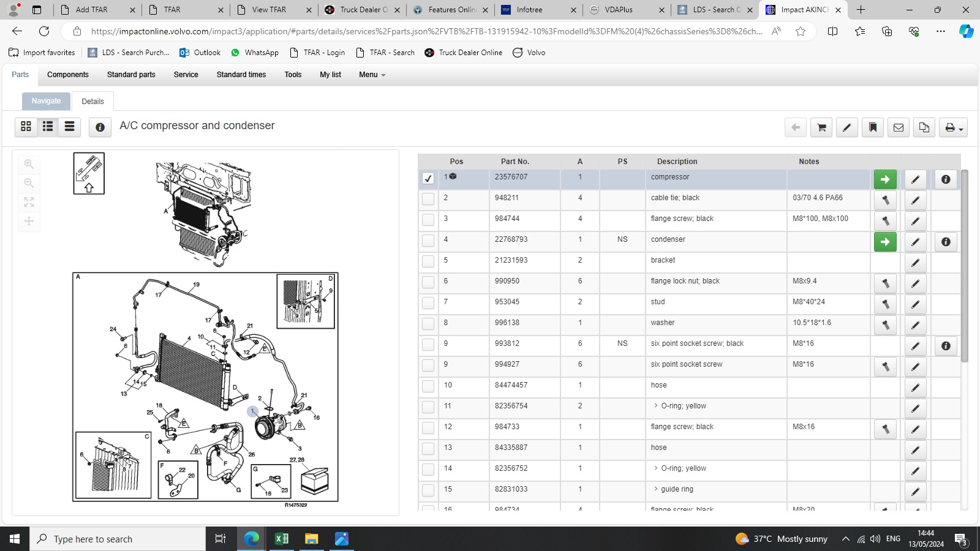980x551 pixels.
Task: Uncheck the compressor row checkbox
Action: [x=428, y=178]
